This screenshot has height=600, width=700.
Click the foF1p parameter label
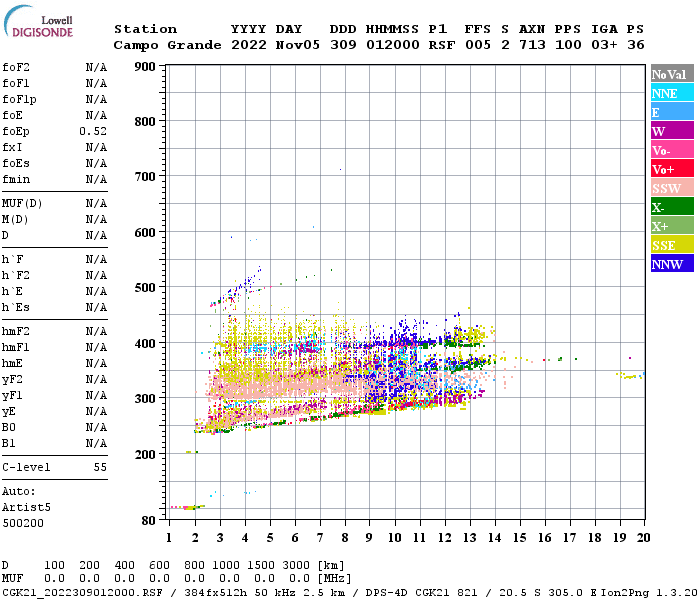pyautogui.click(x=19, y=100)
